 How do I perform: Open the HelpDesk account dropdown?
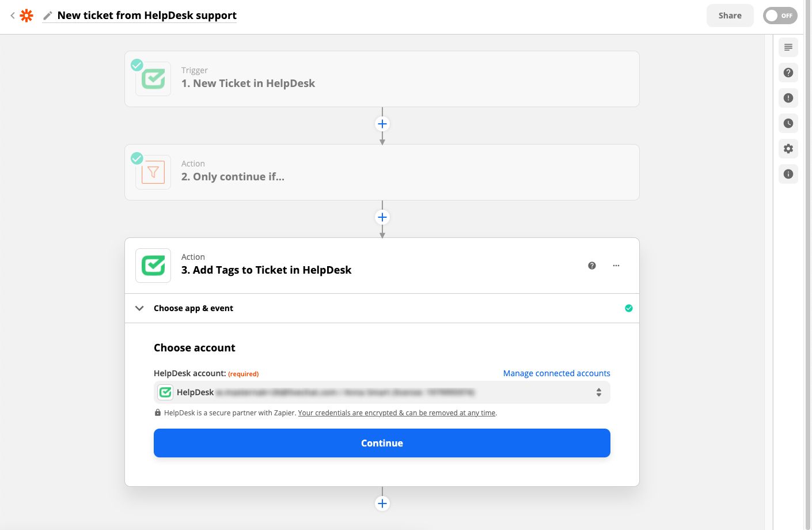coord(382,392)
